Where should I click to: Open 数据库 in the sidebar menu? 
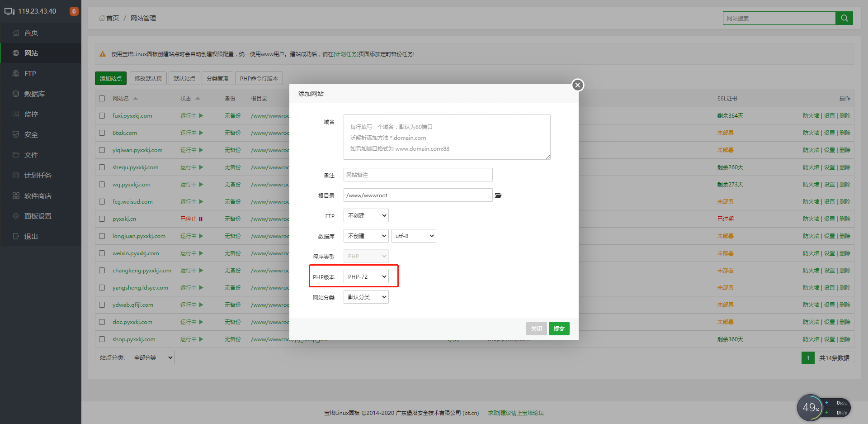point(34,94)
